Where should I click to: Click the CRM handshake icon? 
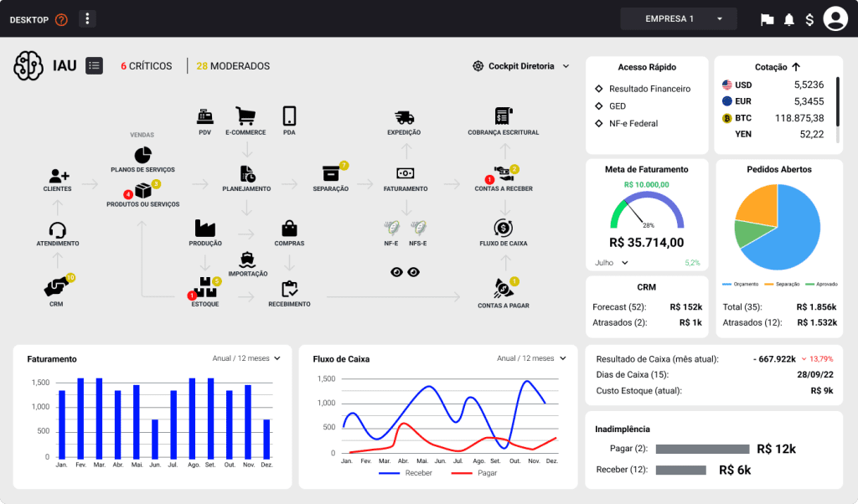56,285
